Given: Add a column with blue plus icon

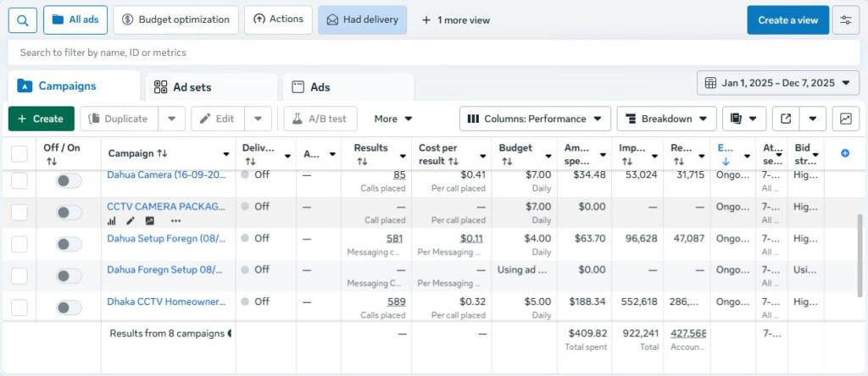Looking at the screenshot, I should (x=844, y=153).
